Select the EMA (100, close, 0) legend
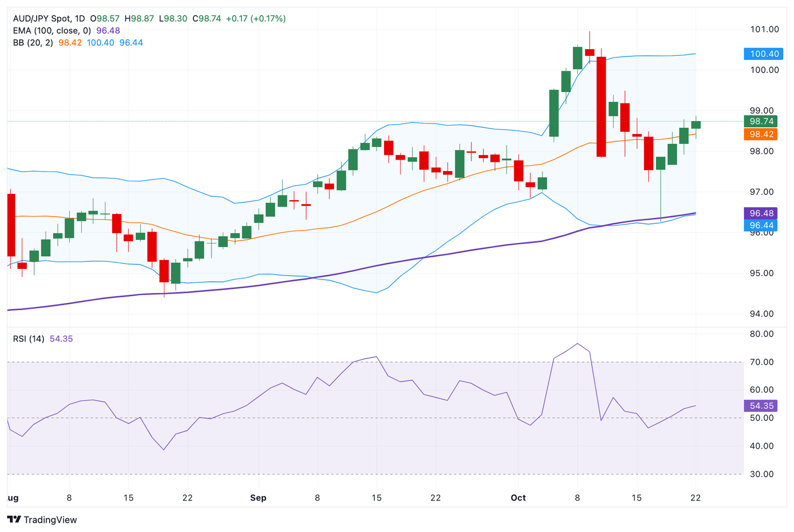This screenshot has width=794, height=532. tap(52, 31)
